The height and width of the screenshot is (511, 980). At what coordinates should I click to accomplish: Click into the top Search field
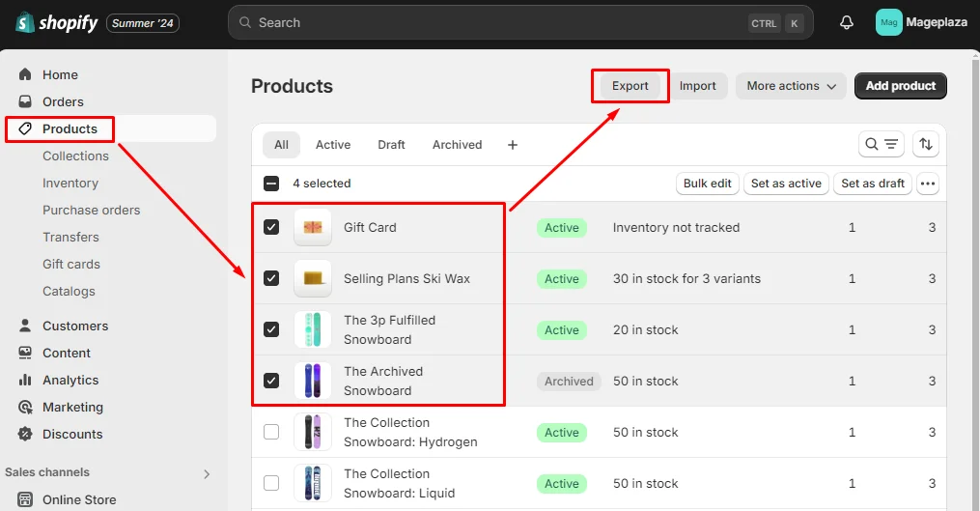tap(520, 22)
